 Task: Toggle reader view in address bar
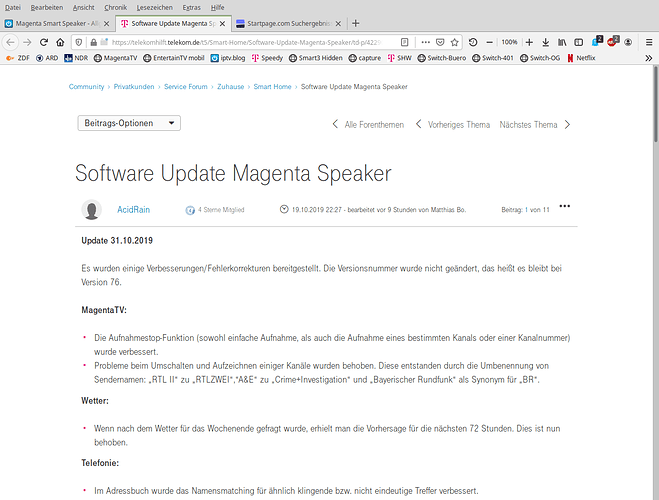404,42
